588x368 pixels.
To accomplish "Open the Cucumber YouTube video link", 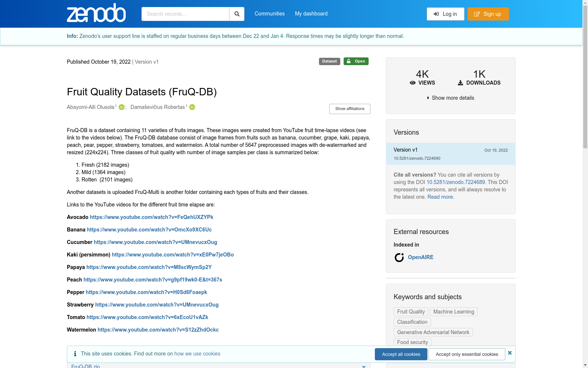I will pos(155,242).
